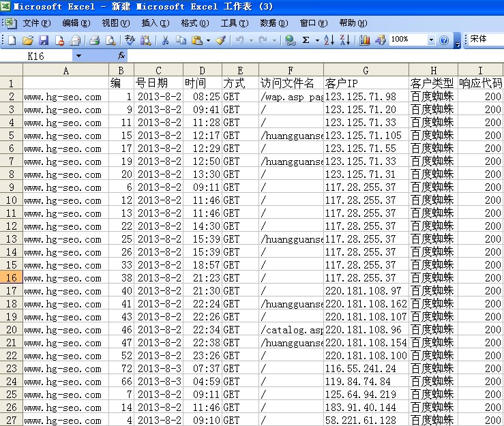Screen dimensions: 504x426
Task: Click the AutoSum sigma icon
Action: pos(306,40)
